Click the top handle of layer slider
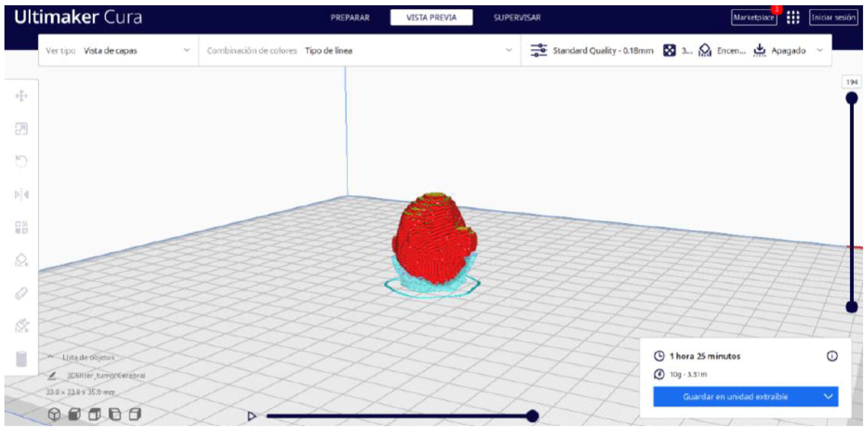868x432 pixels. point(851,98)
